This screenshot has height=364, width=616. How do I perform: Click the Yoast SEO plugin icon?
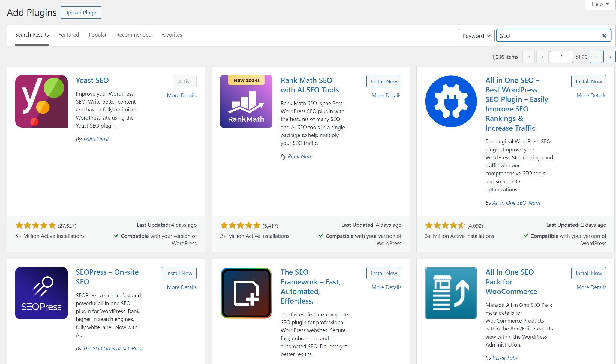(x=41, y=101)
